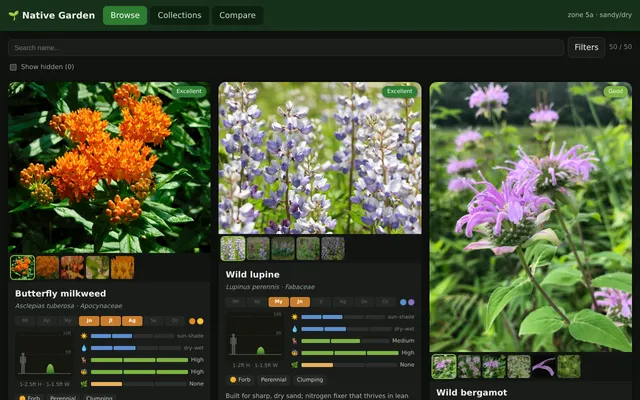Click blue bloom color dot on Wild lupine

[403, 302]
